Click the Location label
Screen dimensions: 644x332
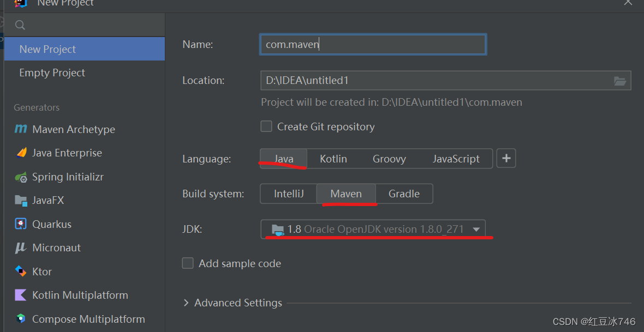coord(204,81)
